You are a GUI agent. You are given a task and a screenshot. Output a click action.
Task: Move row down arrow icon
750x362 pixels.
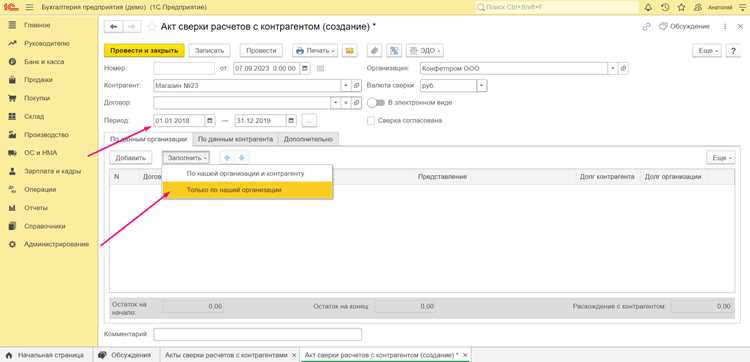tap(242, 157)
